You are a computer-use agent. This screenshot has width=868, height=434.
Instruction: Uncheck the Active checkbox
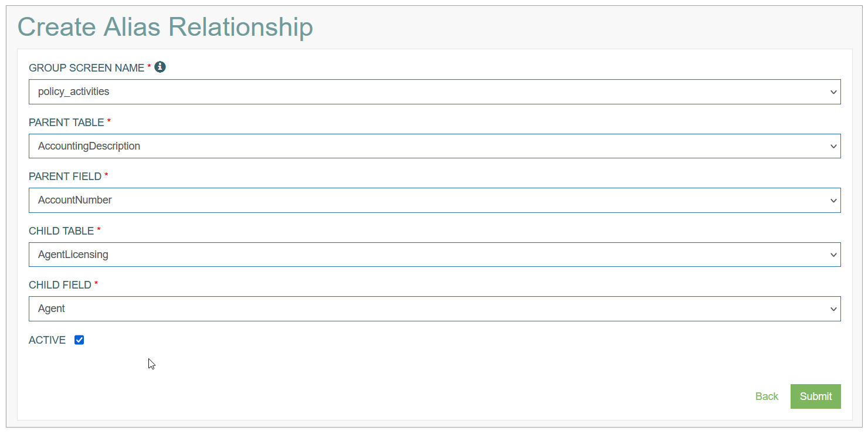tap(79, 340)
